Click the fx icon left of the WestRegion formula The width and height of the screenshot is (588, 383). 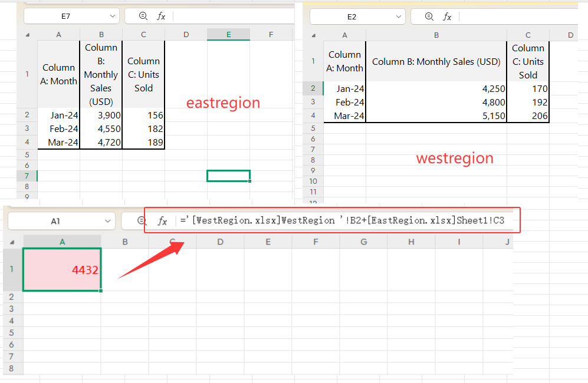[x=162, y=221]
